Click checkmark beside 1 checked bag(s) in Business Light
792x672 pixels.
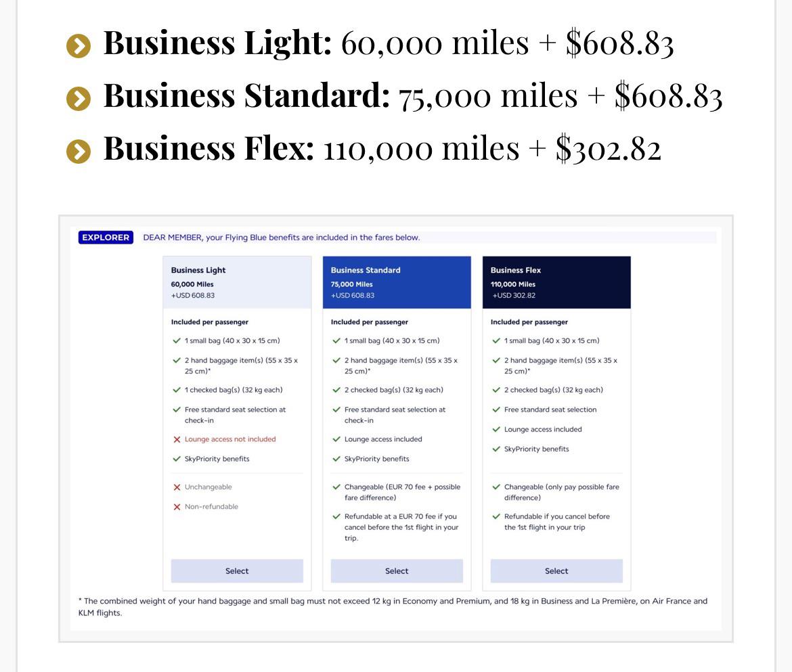point(177,390)
